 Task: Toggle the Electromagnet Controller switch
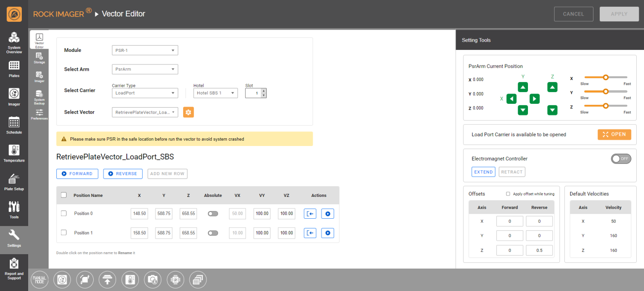coord(621,159)
